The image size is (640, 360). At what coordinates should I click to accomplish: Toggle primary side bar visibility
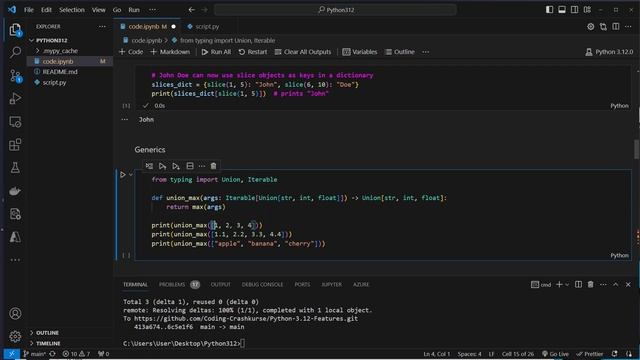pyautogui.click(x=549, y=9)
